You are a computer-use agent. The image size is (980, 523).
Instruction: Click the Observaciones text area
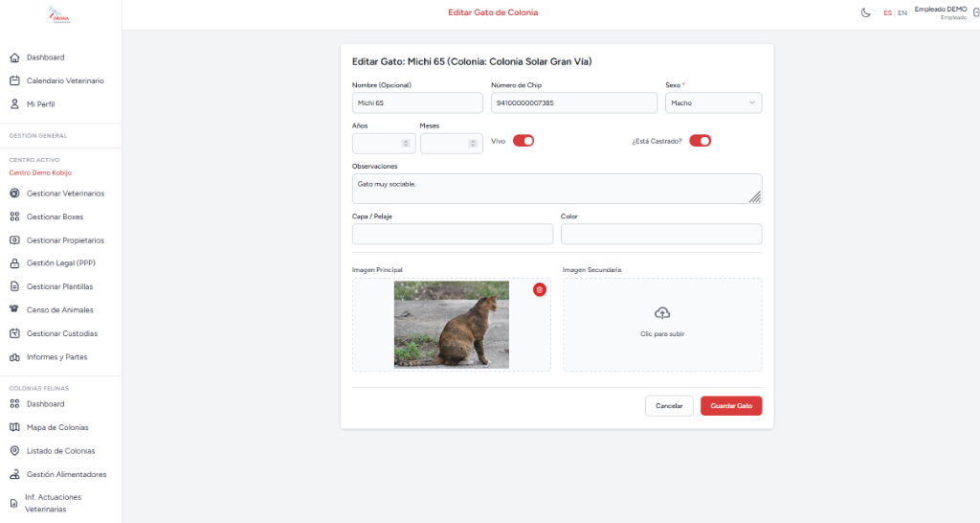coord(556,189)
